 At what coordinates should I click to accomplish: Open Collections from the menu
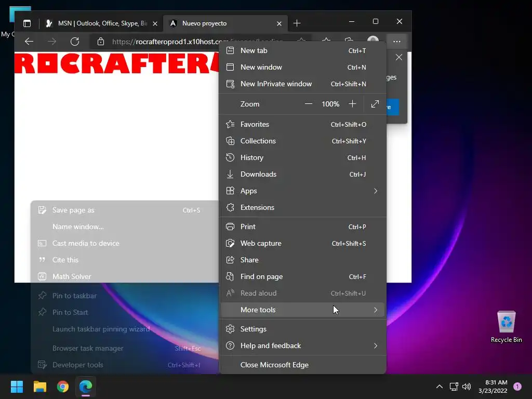[303, 141]
